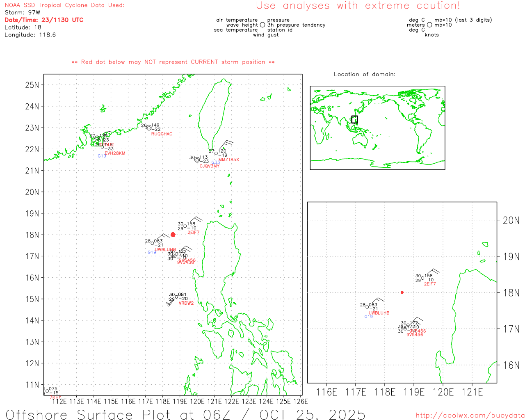The image size is (525, 420).
Task: Click the EVH28KM station ID label
Action: (x=115, y=153)
